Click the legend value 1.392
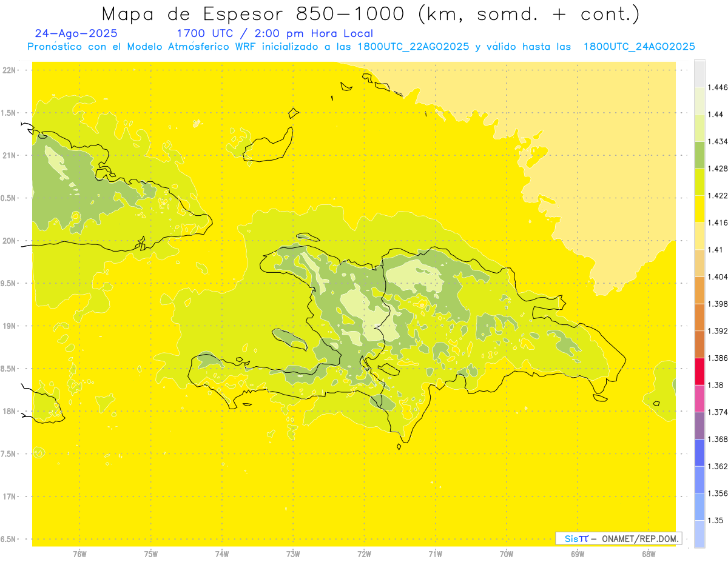The width and height of the screenshot is (728, 562). [x=718, y=331]
